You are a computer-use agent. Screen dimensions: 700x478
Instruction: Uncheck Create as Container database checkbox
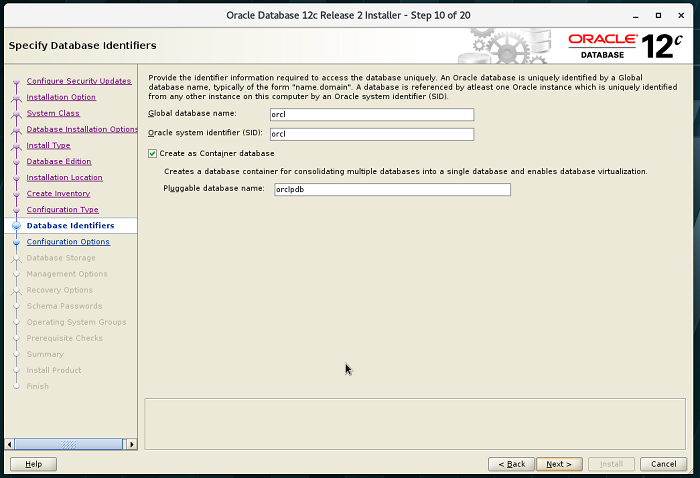(x=152, y=153)
